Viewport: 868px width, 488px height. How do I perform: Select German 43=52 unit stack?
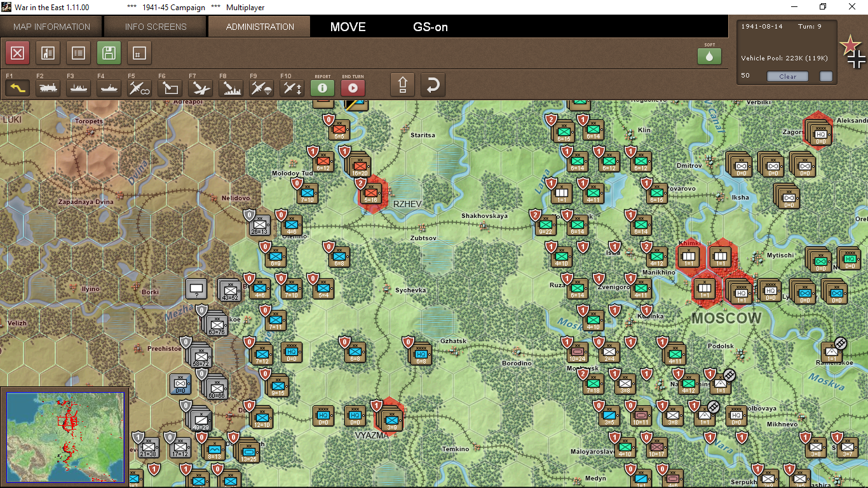[229, 290]
